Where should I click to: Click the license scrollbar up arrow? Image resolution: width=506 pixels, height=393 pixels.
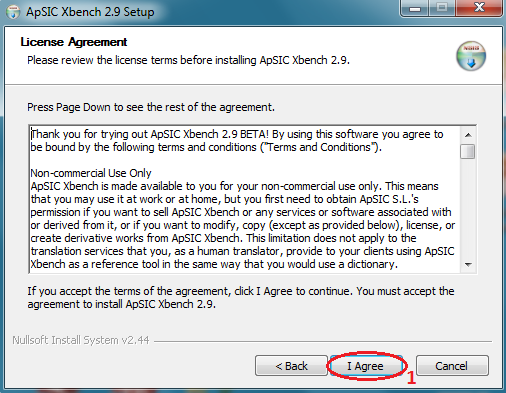coord(468,135)
